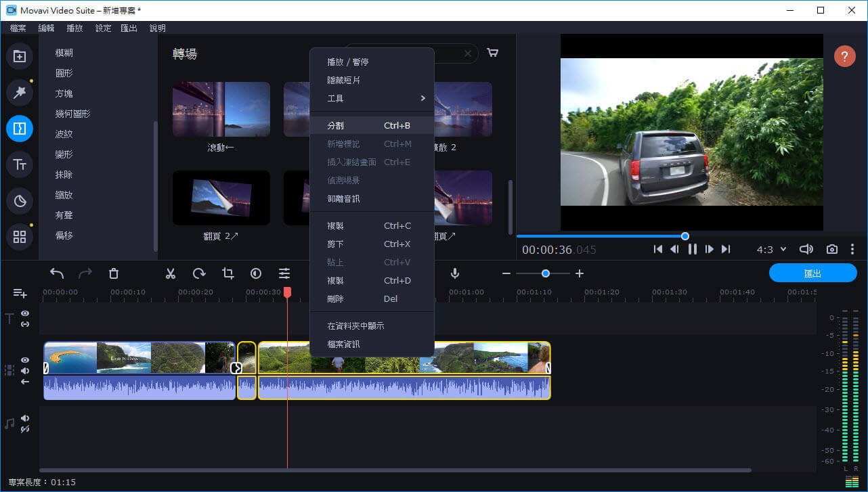Take a snapshot with camera icon
The width and height of the screenshot is (868, 492).
832,249
